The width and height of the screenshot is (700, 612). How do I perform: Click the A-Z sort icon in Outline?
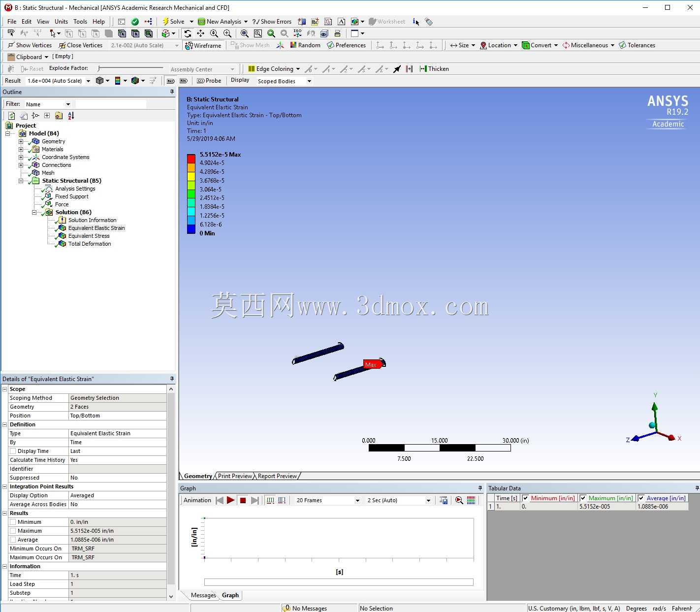71,116
